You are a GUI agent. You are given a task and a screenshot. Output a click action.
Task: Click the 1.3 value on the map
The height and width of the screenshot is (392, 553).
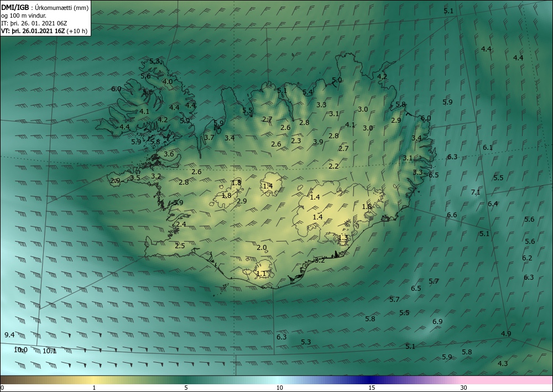343,238
